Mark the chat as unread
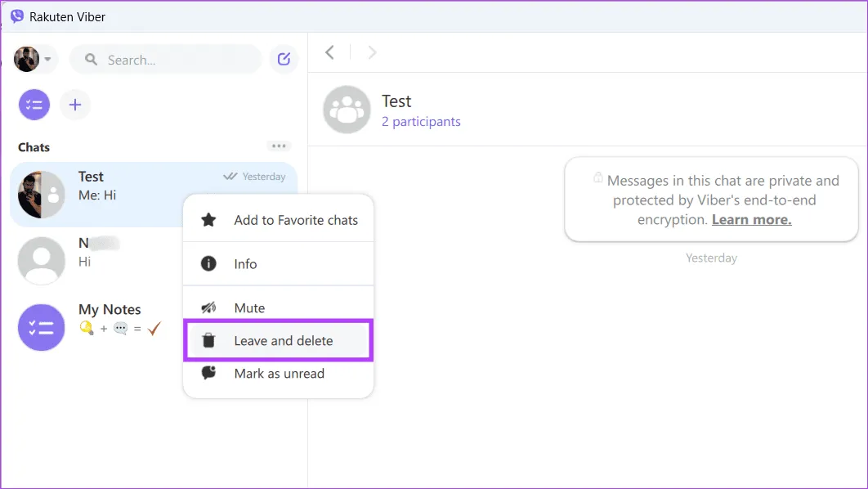Viewport: 868px width, 489px height. (279, 374)
